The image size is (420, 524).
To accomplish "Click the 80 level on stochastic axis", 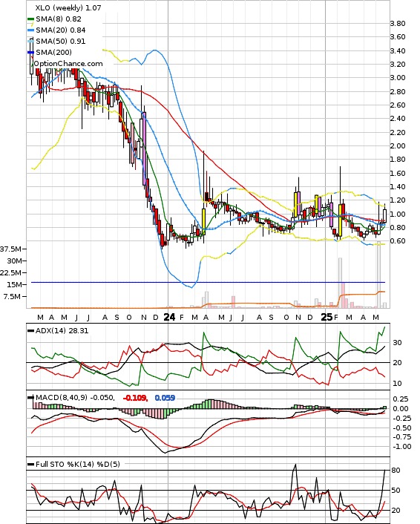I will pos(396,471).
